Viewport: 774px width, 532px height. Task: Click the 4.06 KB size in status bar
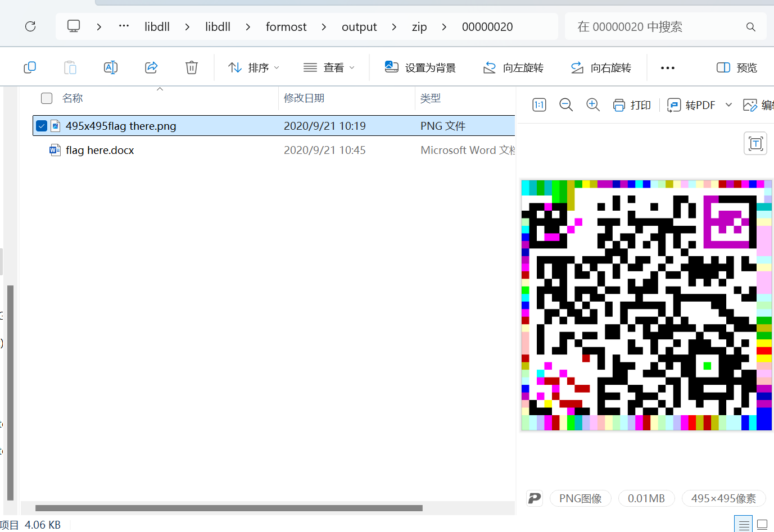(x=43, y=525)
